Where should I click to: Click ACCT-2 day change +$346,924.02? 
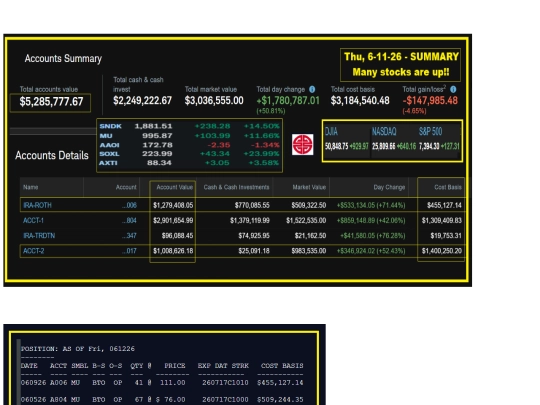371,251
